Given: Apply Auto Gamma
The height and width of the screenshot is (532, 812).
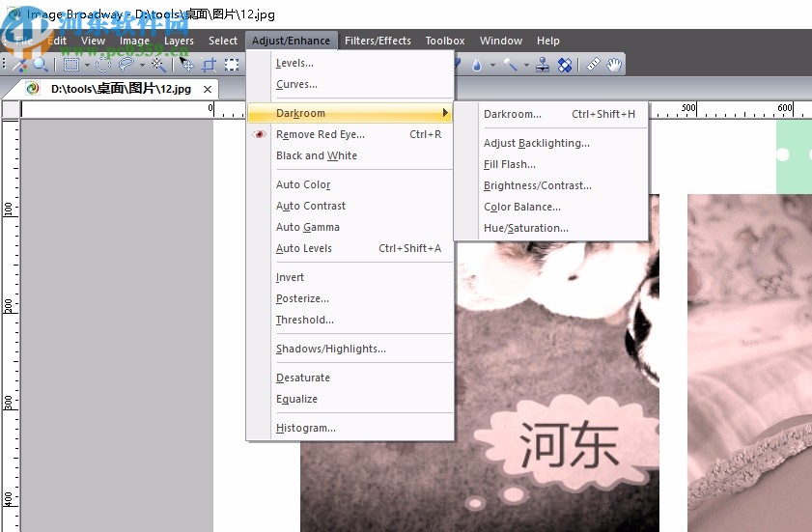Looking at the screenshot, I should tap(350, 227).
